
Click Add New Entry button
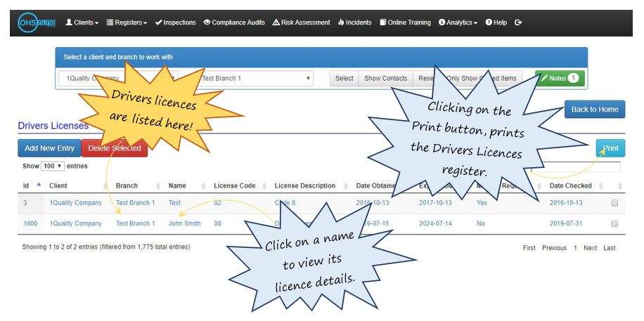point(49,148)
